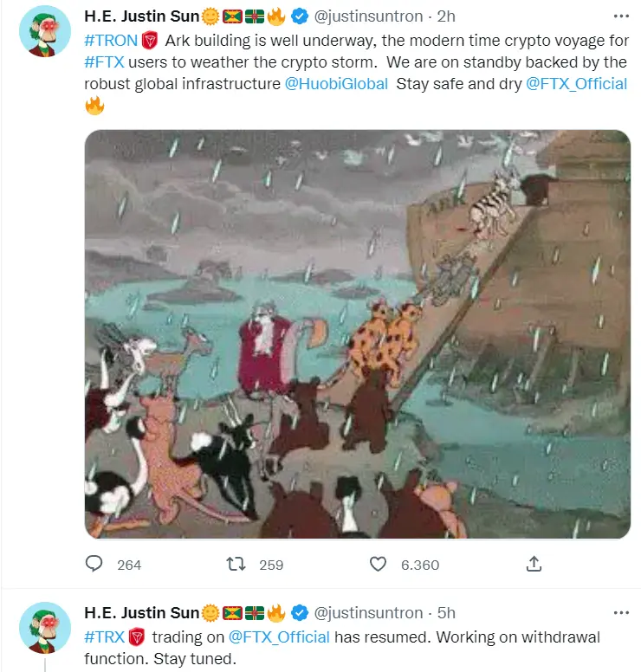Retweet the Ark building tweet
Image resolution: width=641 pixels, height=672 pixels.
click(x=236, y=564)
